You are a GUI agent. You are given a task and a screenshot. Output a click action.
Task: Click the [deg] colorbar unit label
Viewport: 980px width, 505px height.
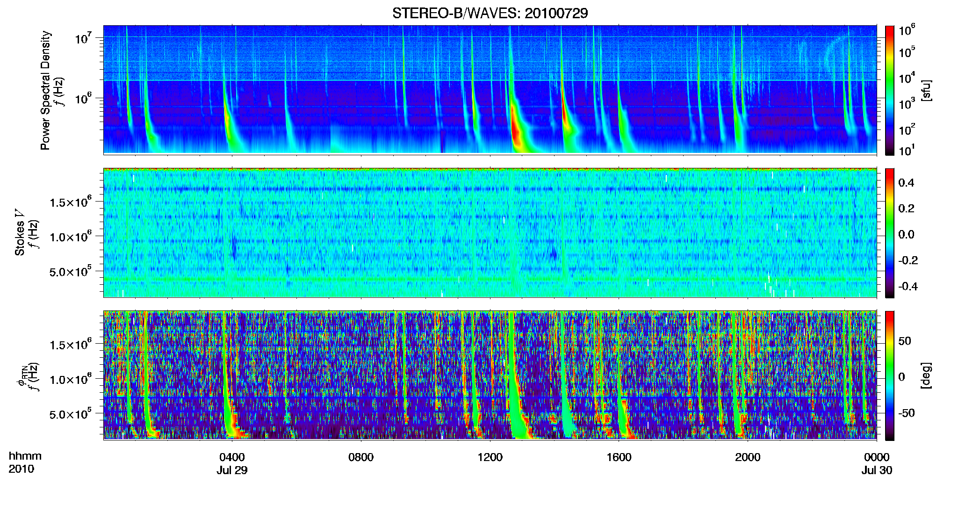point(926,375)
